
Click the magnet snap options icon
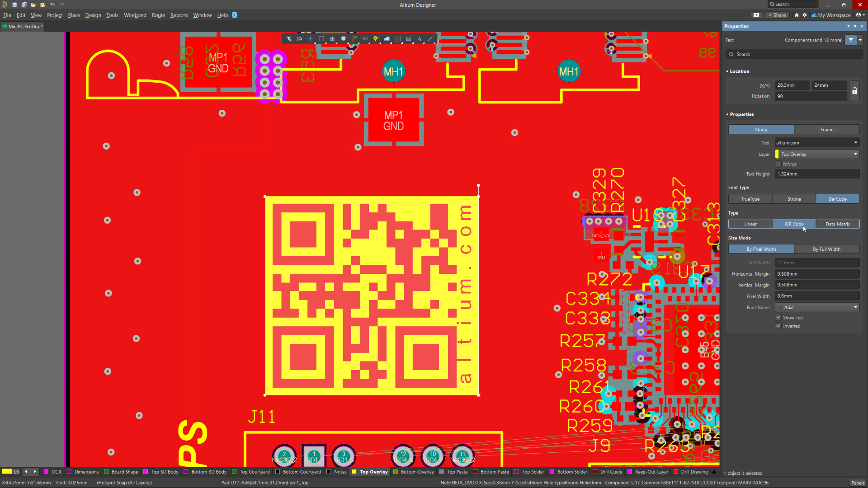299,39
